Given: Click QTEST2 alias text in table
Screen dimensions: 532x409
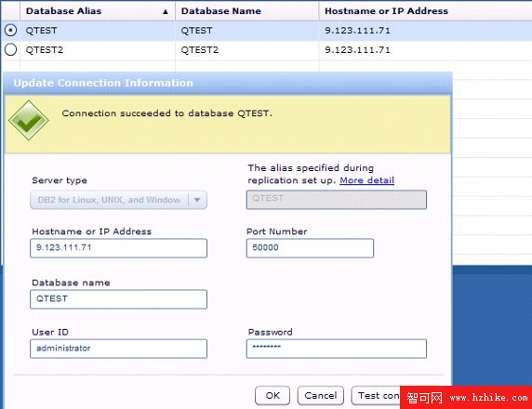Looking at the screenshot, I should 45,50.
